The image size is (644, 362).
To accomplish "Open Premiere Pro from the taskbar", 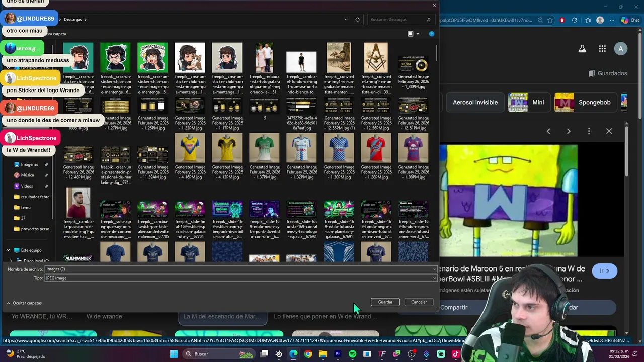I will point(338,354).
